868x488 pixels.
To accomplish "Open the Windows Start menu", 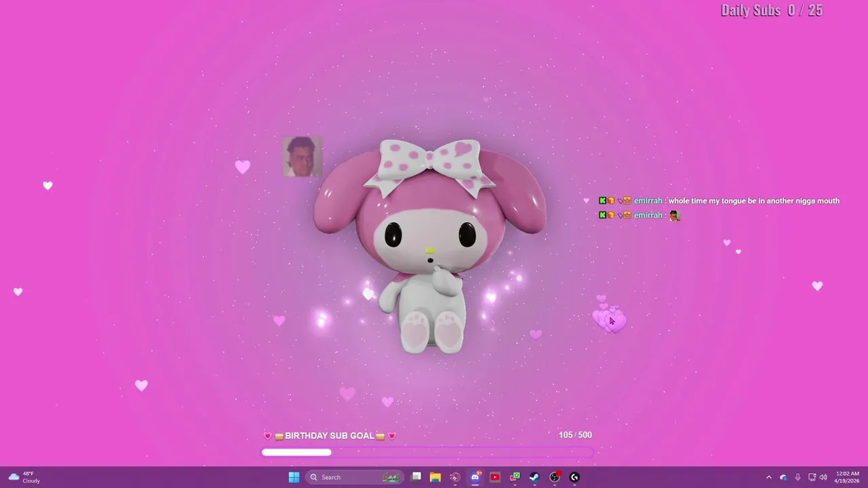I will click(x=294, y=477).
